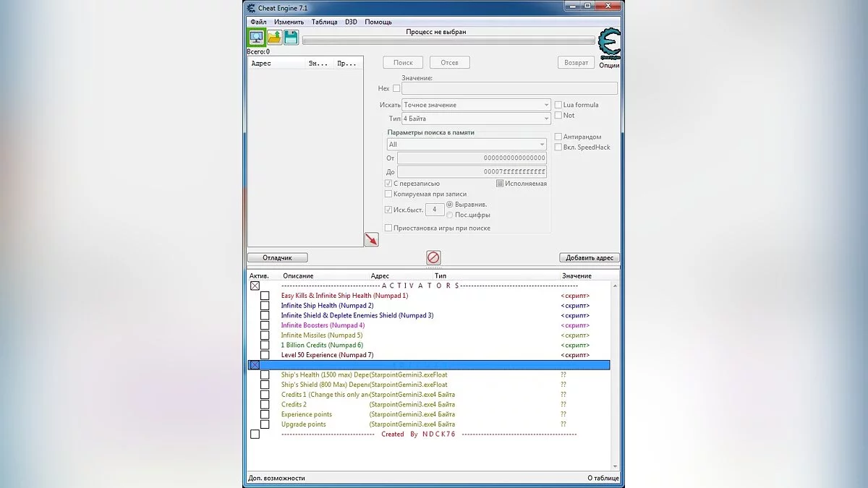Toggle the Hex checkbox
The image size is (868, 488).
(396, 88)
